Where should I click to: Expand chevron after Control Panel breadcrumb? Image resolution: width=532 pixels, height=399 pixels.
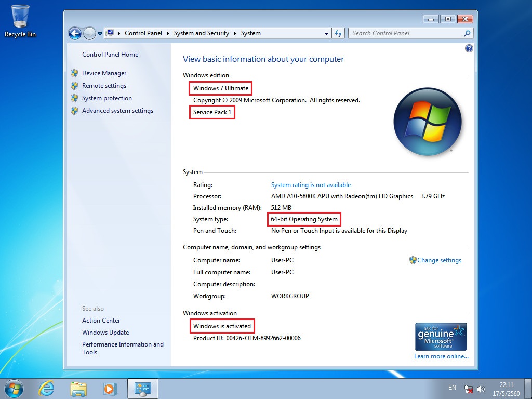(x=168, y=33)
